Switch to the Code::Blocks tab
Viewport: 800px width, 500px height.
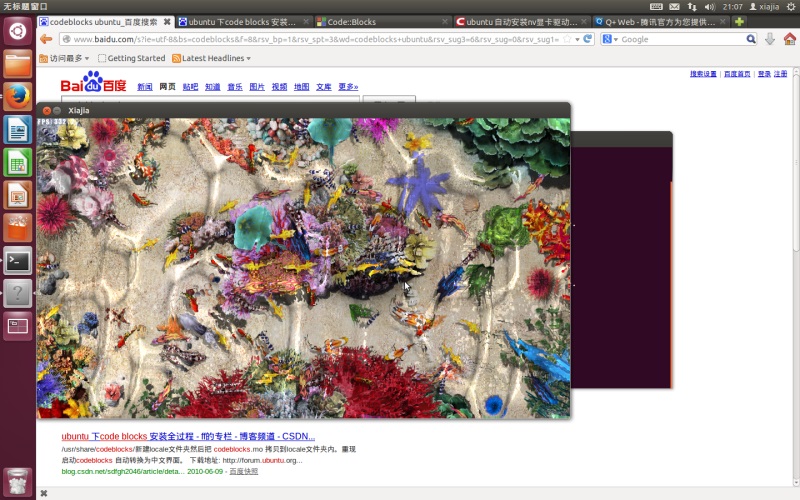[x=382, y=22]
